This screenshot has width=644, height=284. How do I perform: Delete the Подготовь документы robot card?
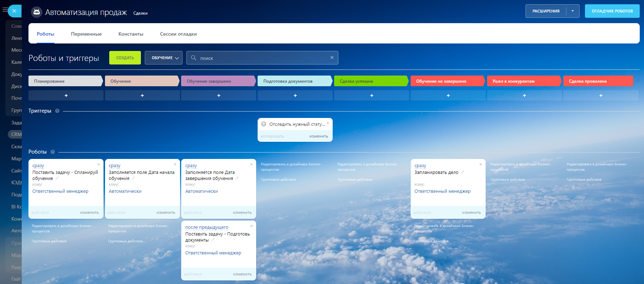[x=252, y=226]
